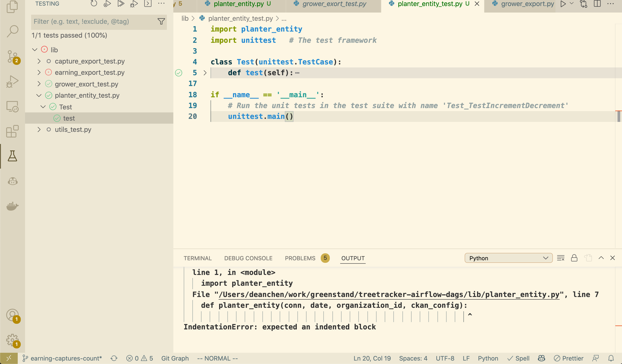Open the Docker view
Viewport: 622px width, 364px height.
pos(13,206)
